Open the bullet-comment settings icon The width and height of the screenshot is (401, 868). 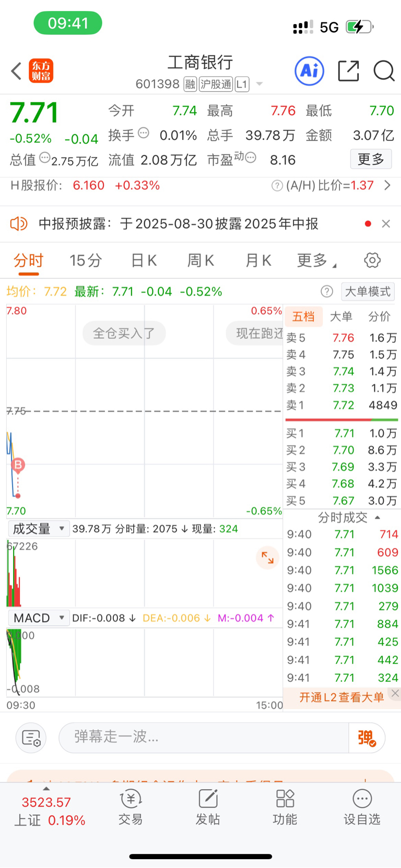(x=31, y=738)
